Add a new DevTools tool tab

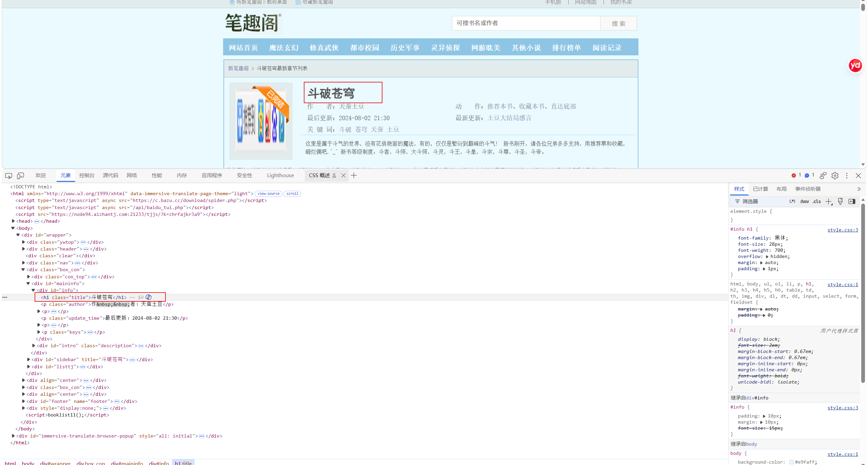click(354, 175)
